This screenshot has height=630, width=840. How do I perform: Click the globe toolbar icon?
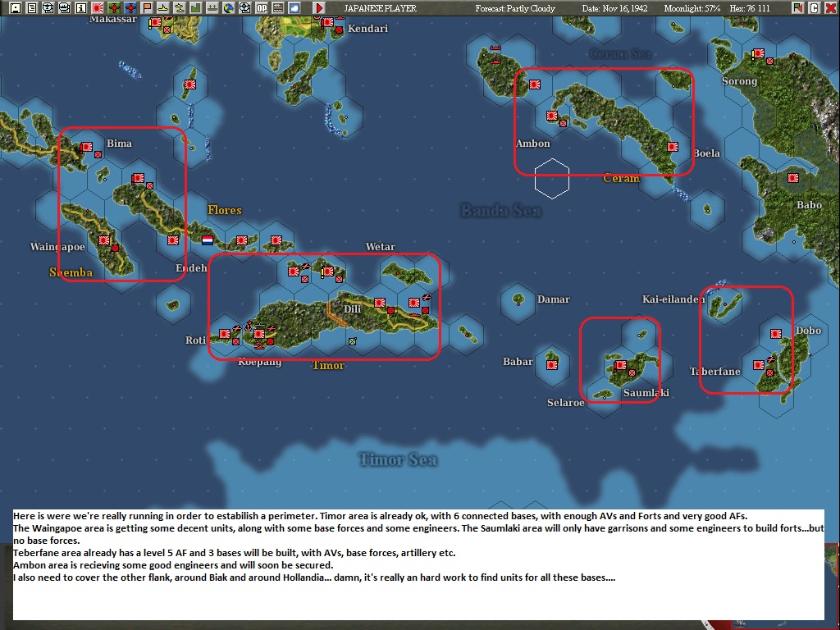click(x=229, y=8)
